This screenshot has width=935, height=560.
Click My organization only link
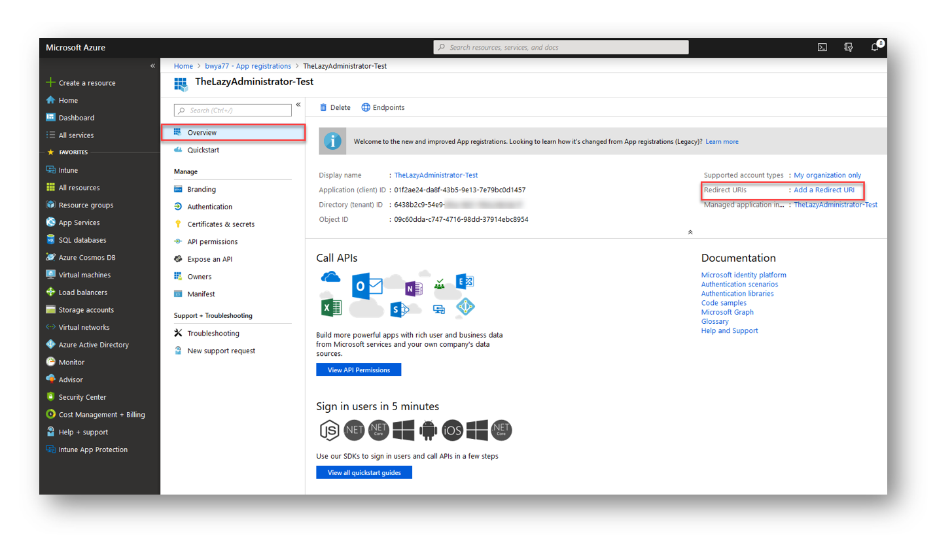(827, 175)
